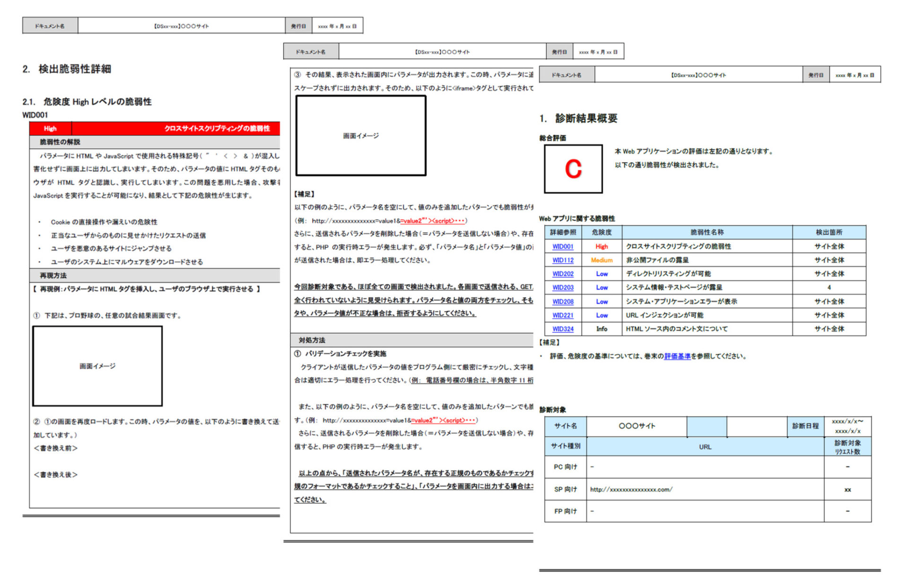Screen dimensions: 908x588
Task: Click the 検出箇所 column header
Action: coord(829,232)
